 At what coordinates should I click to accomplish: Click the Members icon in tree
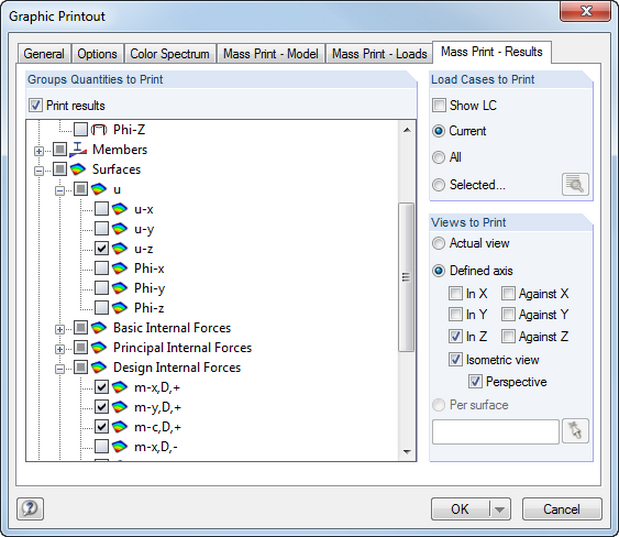pyautogui.click(x=78, y=149)
